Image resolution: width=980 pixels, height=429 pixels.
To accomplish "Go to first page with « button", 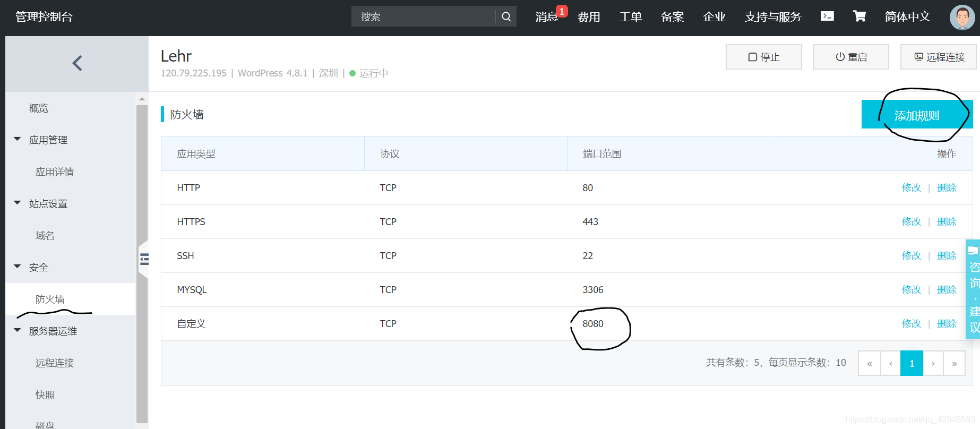I will [870, 364].
